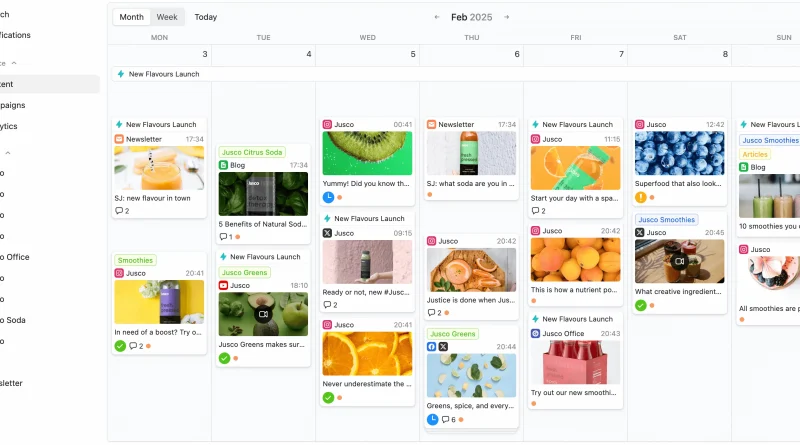This screenshot has width=800, height=445.
Task: Click Instagram icon on the kiwi post
Action: tap(327, 125)
